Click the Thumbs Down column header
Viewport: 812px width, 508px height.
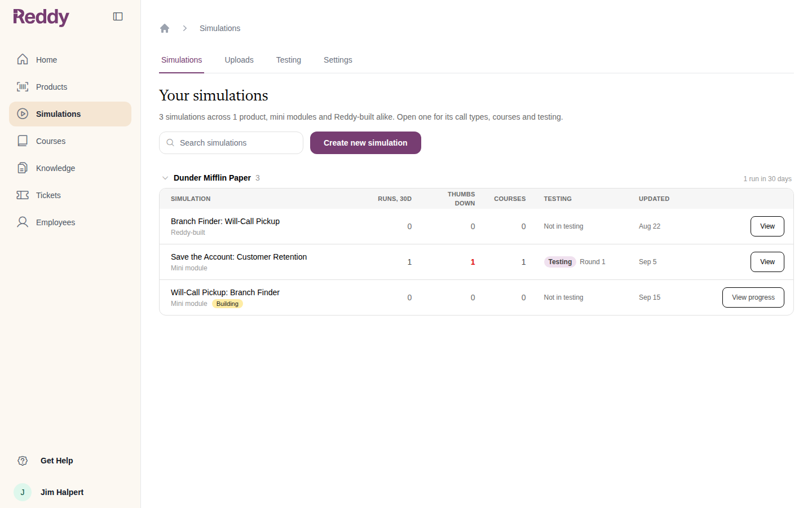(461, 199)
